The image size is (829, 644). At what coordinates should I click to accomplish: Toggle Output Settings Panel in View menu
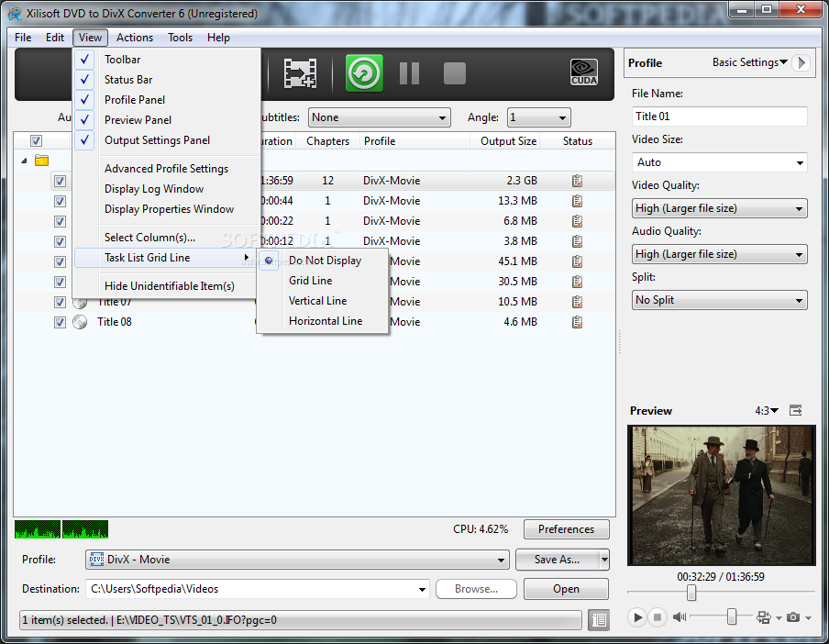click(84, 140)
